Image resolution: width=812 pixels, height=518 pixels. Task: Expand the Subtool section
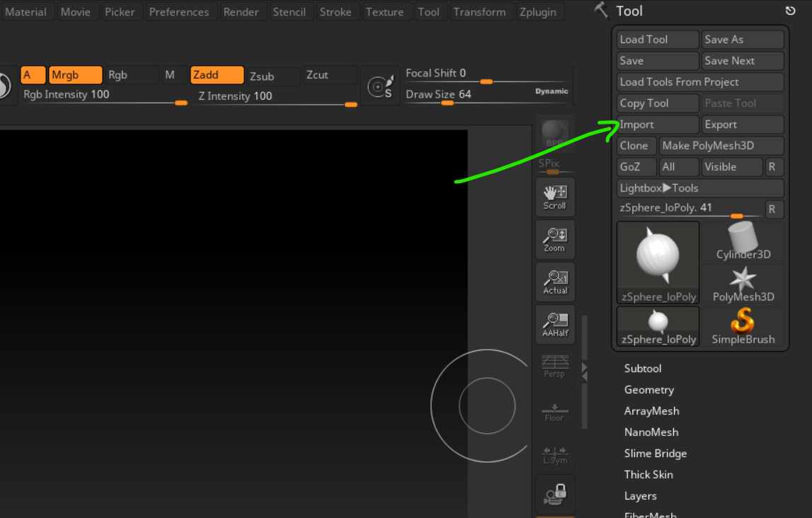(x=643, y=369)
